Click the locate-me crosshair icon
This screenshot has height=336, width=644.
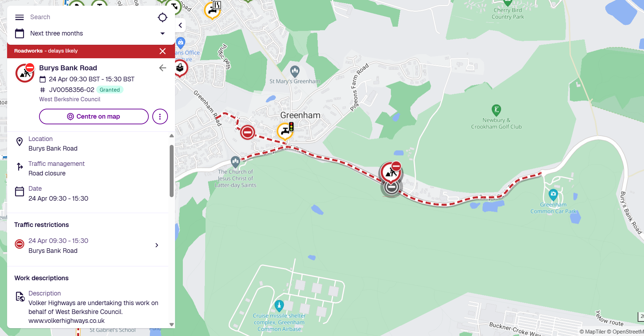click(162, 17)
